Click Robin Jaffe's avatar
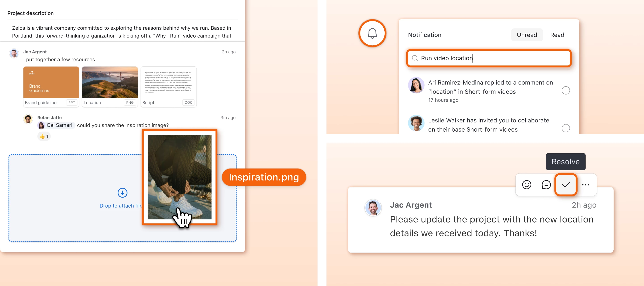The width and height of the screenshot is (644, 286). pos(28,119)
